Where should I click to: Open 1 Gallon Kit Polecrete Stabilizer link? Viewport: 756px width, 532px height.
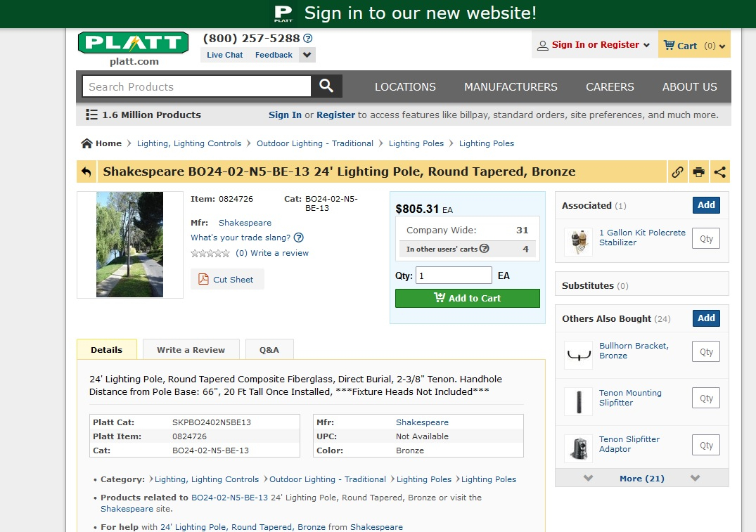pyautogui.click(x=642, y=238)
